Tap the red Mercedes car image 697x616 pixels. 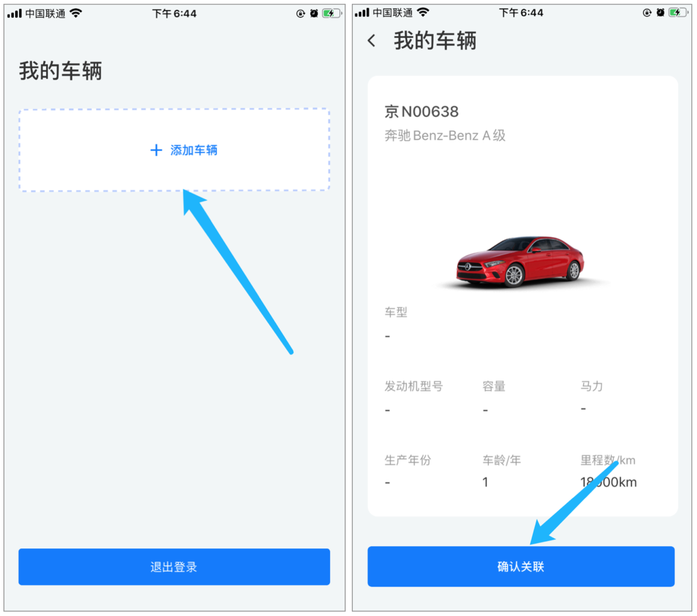[x=521, y=262]
